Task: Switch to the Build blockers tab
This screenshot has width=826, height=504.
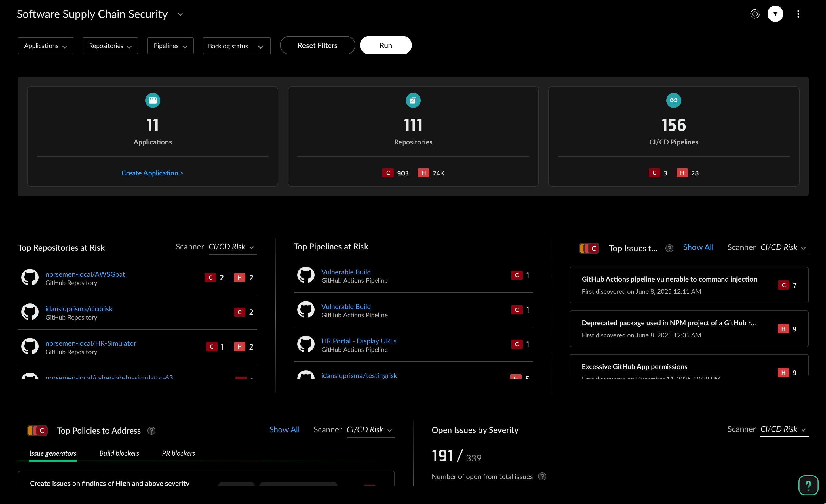Action: [119, 453]
